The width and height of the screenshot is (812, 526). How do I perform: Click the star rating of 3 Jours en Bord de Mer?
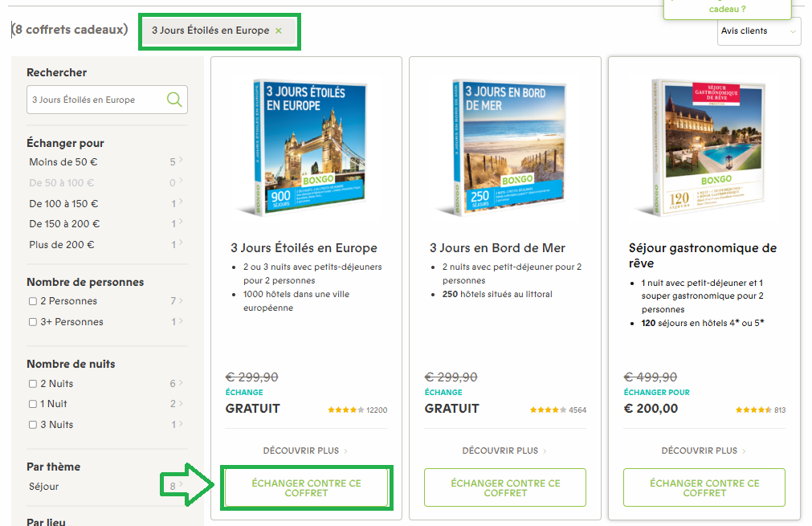(x=548, y=410)
